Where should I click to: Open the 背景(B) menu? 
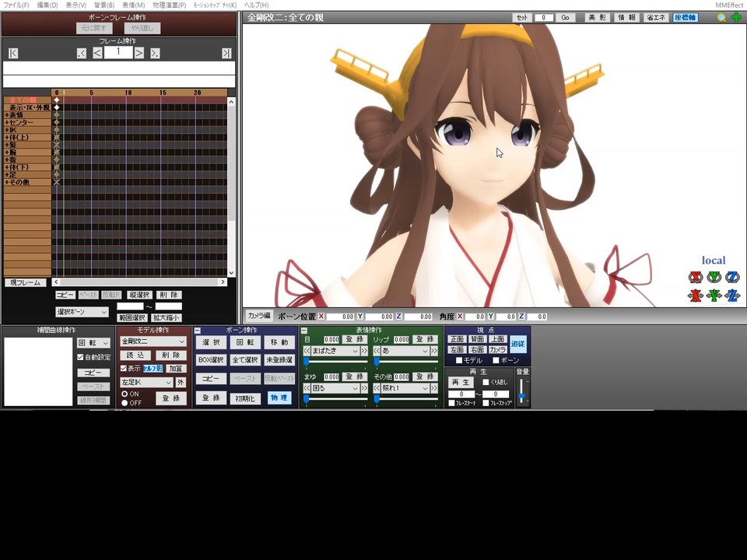[103, 5]
